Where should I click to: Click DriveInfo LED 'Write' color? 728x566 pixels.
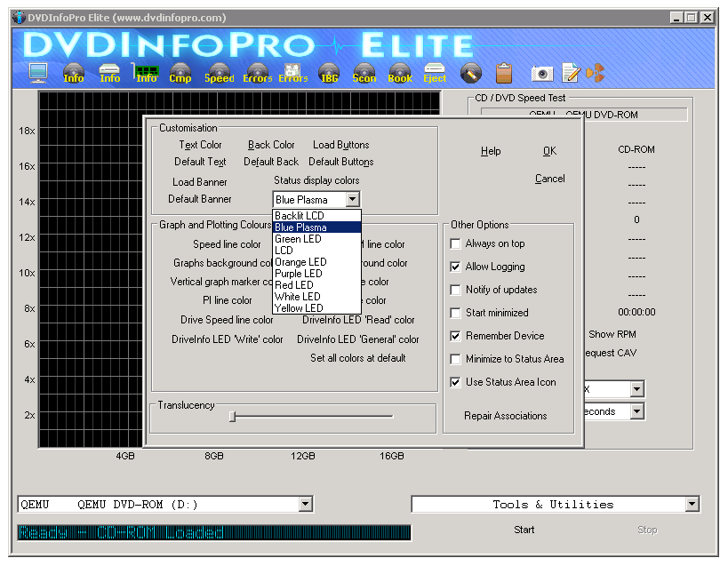[x=227, y=339]
